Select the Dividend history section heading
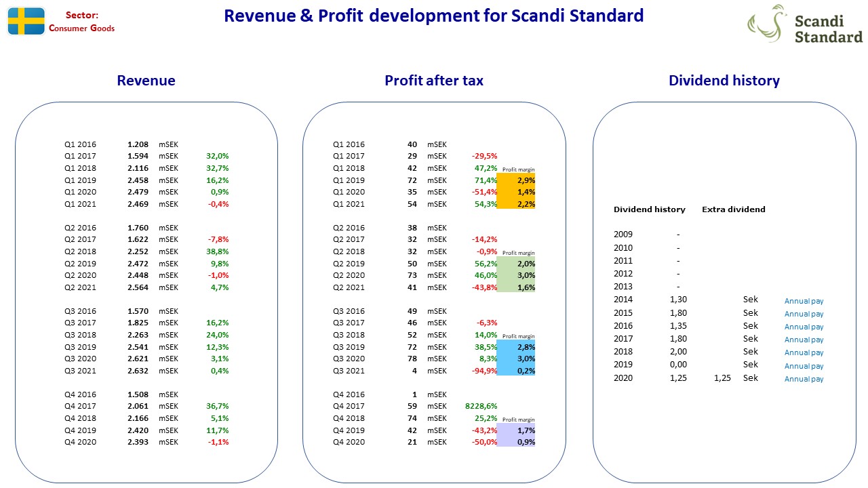The width and height of the screenshot is (868, 488). click(724, 81)
